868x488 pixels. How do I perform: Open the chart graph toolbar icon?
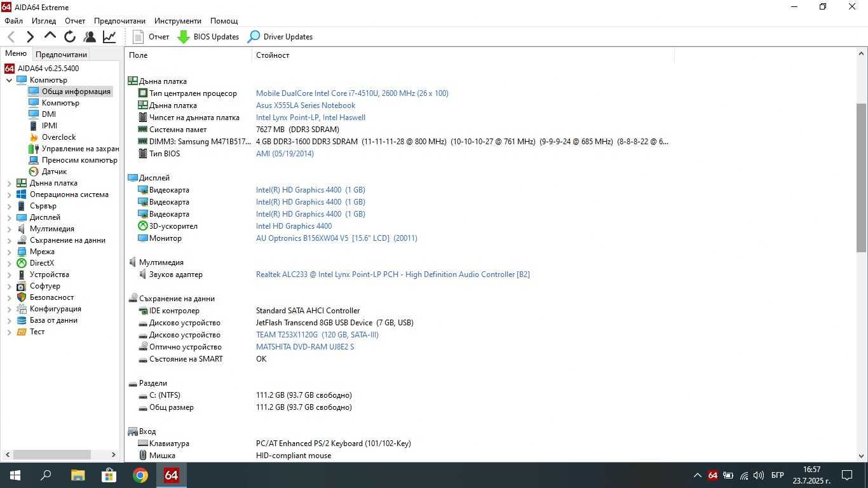point(109,37)
